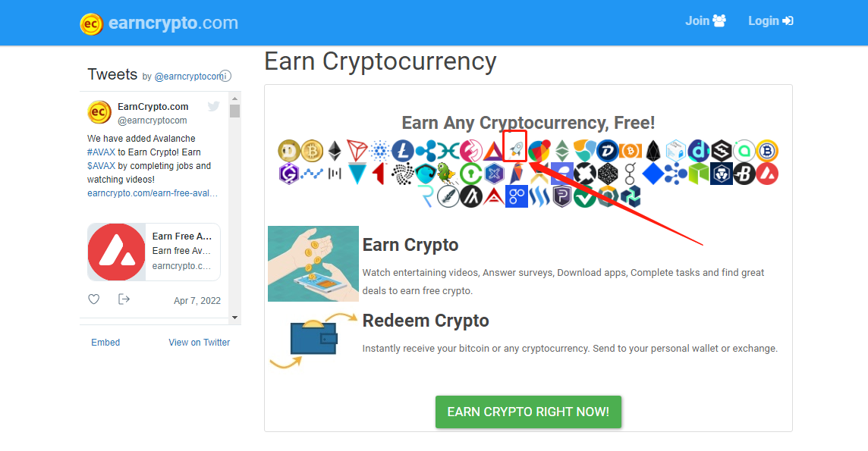Select the Stellar rocket icon
The image size is (868, 451).
pos(515,148)
